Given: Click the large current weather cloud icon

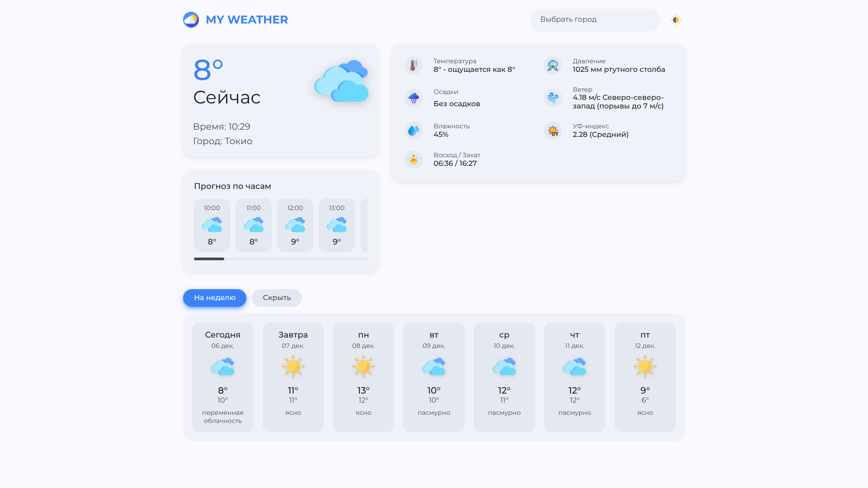Looking at the screenshot, I should point(341,81).
